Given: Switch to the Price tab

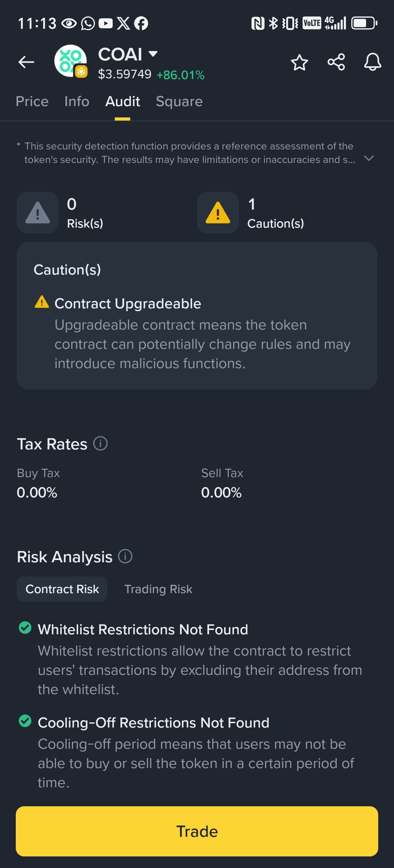Looking at the screenshot, I should (x=32, y=101).
